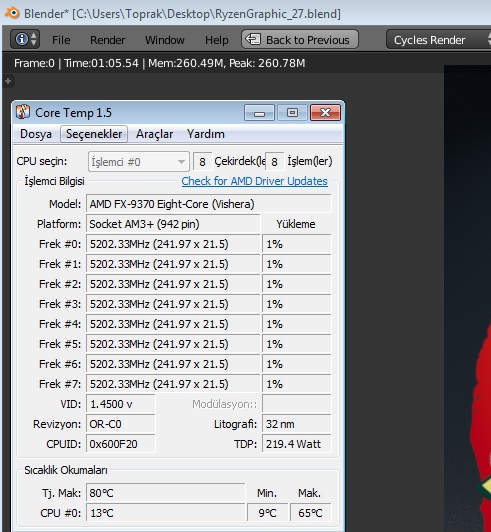Open the Blender Render menu
Image resolution: width=491 pixels, height=532 pixels.
pyautogui.click(x=108, y=40)
